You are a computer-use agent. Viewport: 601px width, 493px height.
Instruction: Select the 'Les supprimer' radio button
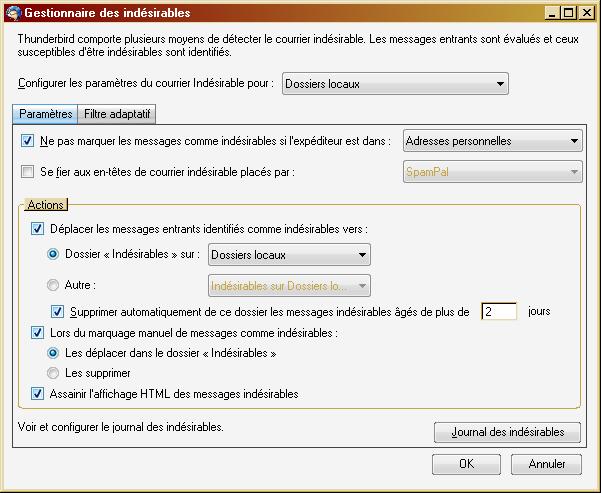(53, 373)
